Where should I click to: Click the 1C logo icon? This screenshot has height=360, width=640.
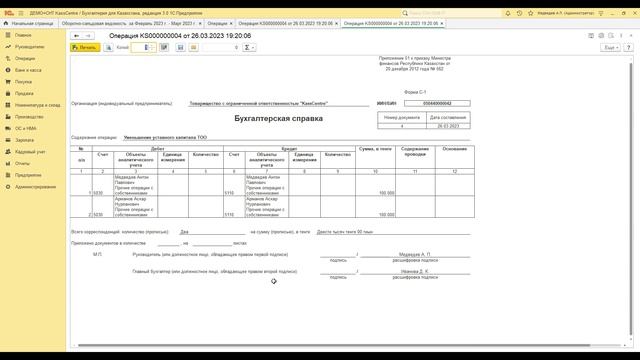tap(9, 13)
